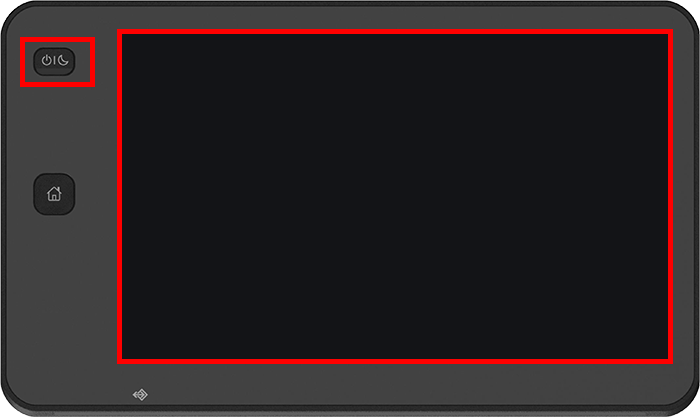Click the power symbol on the energy saver button
The image size is (700, 417).
click(46, 61)
